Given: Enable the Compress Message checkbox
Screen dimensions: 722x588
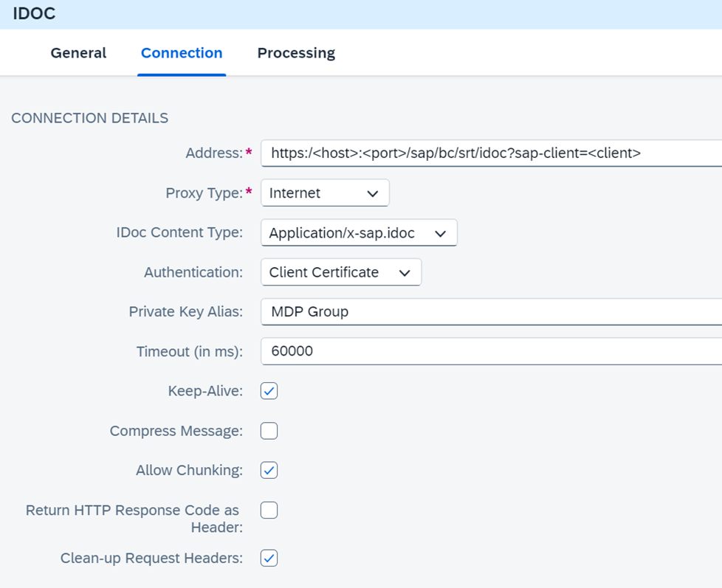Looking at the screenshot, I should point(269,431).
